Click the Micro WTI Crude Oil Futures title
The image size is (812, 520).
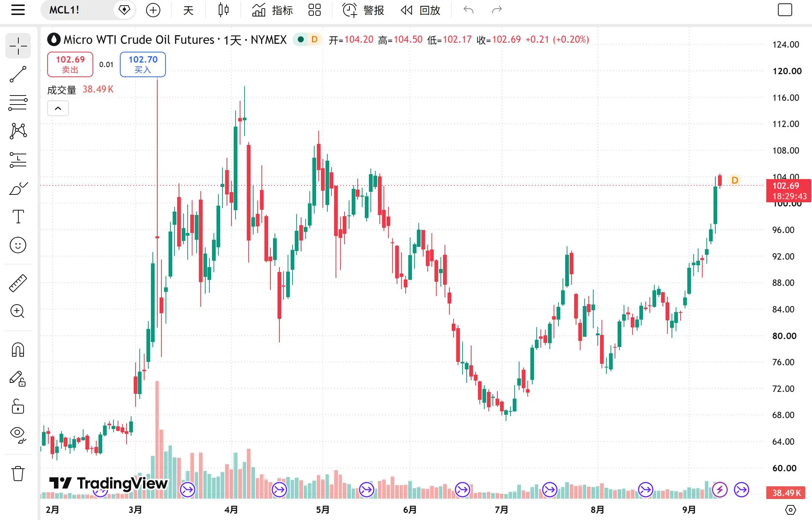click(139, 40)
